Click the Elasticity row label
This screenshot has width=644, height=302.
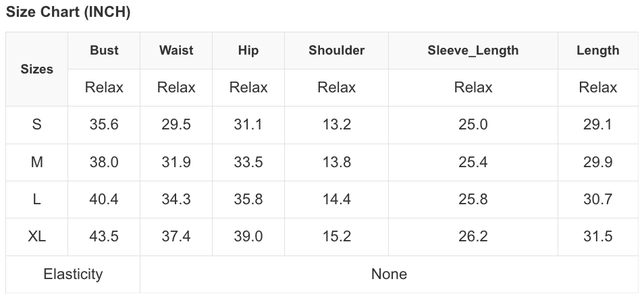73,274
